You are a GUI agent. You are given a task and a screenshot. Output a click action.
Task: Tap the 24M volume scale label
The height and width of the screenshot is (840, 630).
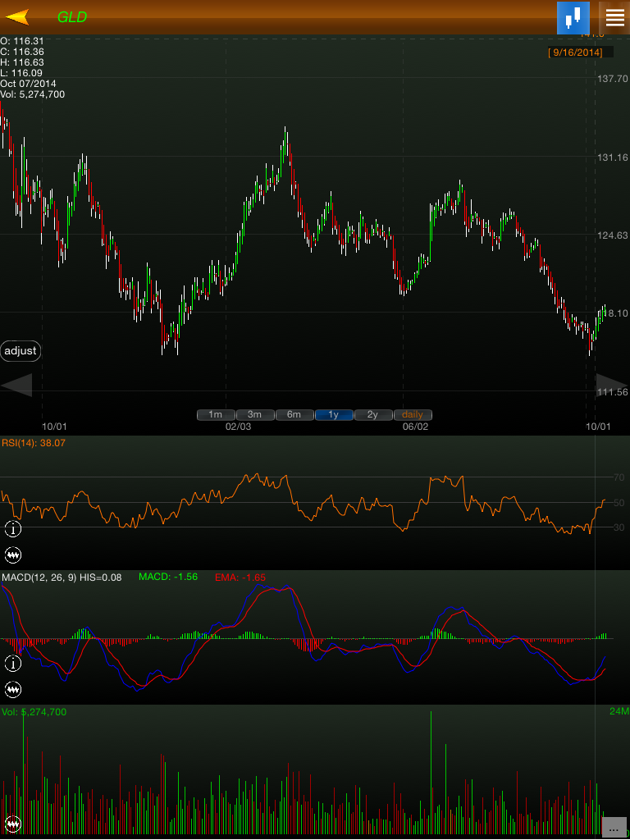coord(619,711)
